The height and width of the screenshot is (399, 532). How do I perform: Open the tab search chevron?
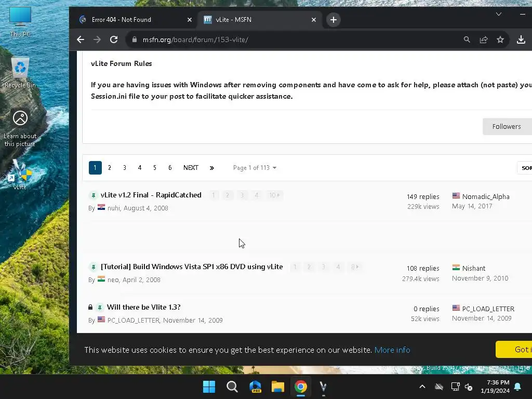pyautogui.click(x=498, y=14)
